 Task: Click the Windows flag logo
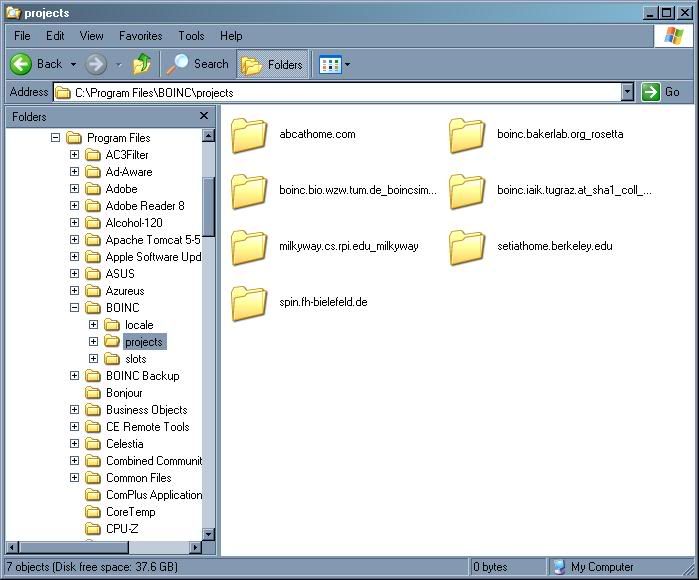[x=673, y=36]
